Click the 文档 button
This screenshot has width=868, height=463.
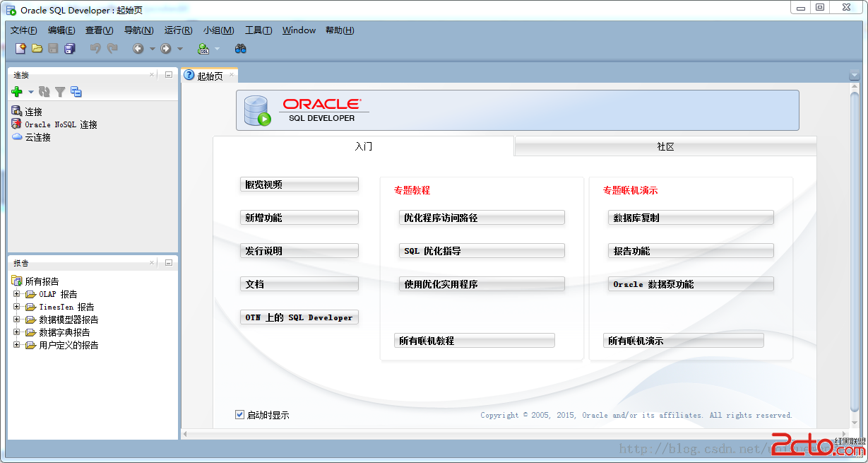click(x=299, y=284)
